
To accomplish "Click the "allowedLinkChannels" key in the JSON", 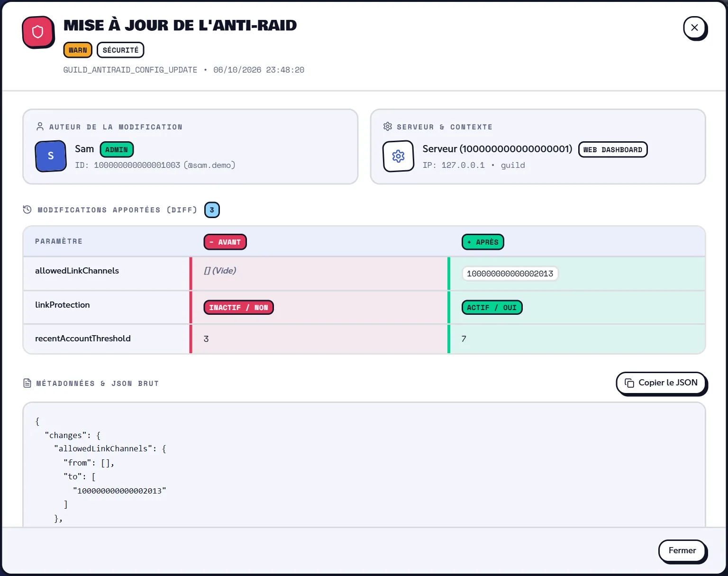I will tap(103, 448).
